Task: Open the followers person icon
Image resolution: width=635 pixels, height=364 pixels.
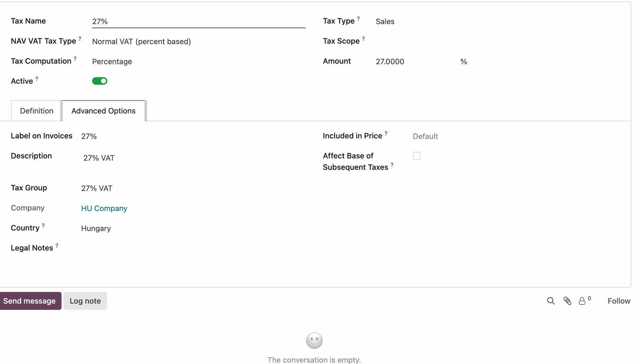Action: click(582, 301)
